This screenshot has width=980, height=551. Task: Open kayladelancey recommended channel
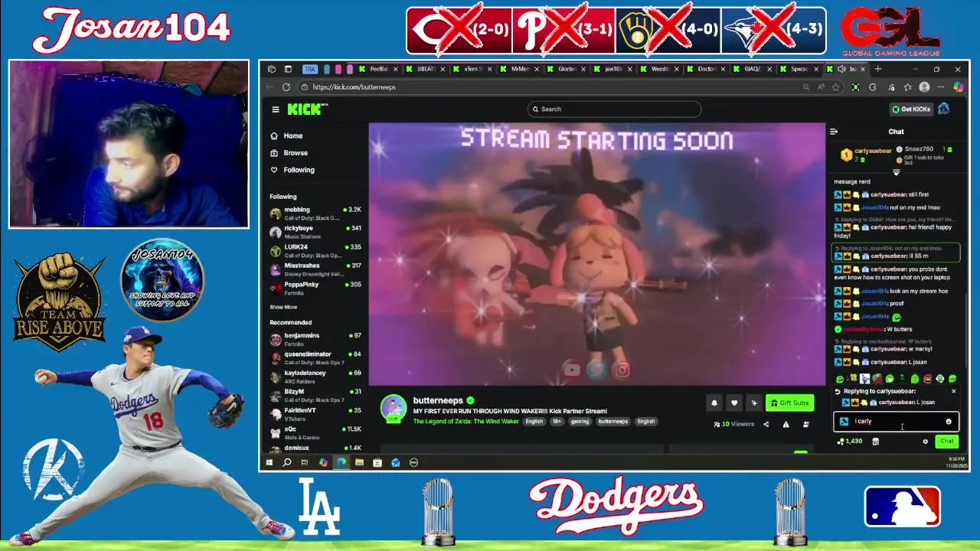pyautogui.click(x=315, y=377)
